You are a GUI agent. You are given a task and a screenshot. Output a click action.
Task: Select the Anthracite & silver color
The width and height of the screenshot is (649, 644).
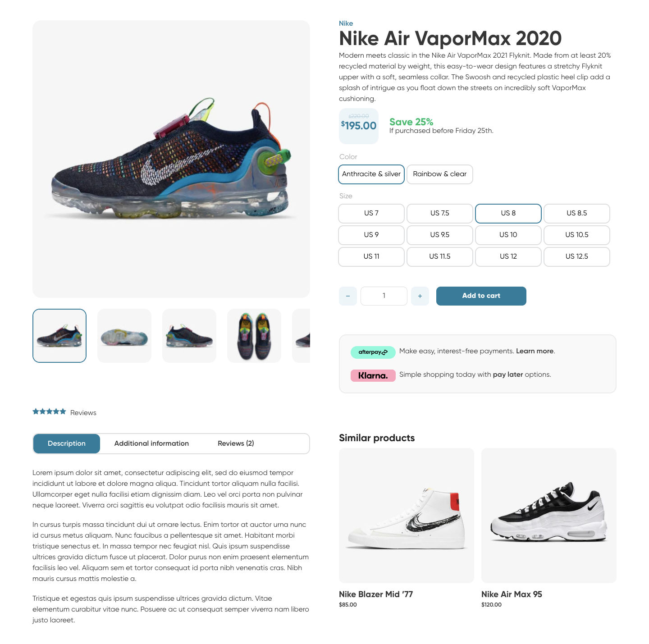pyautogui.click(x=371, y=174)
